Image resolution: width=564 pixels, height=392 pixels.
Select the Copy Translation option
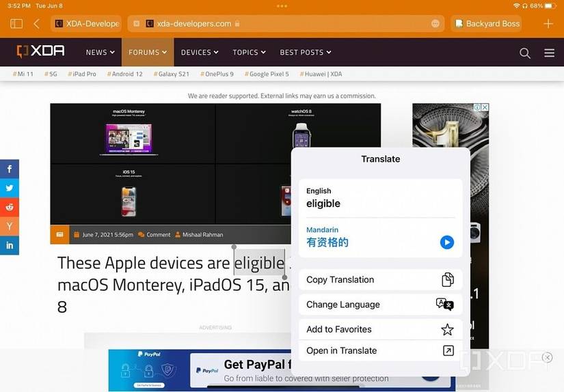click(x=380, y=279)
